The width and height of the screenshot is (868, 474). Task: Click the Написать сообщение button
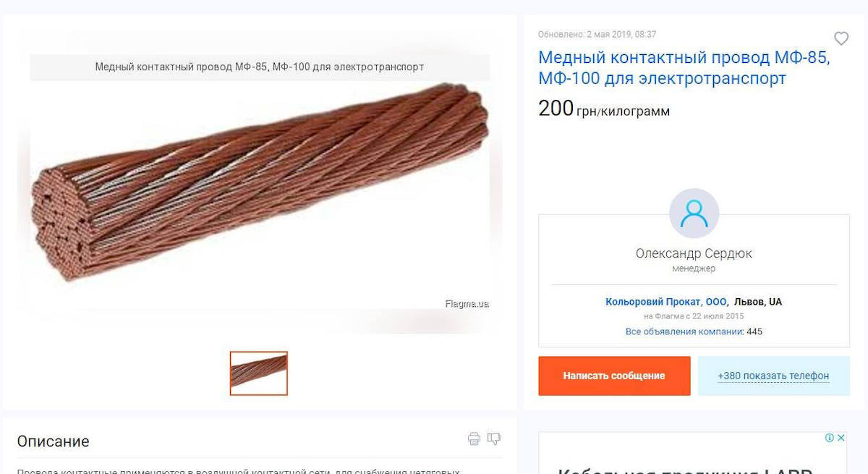pyautogui.click(x=614, y=376)
